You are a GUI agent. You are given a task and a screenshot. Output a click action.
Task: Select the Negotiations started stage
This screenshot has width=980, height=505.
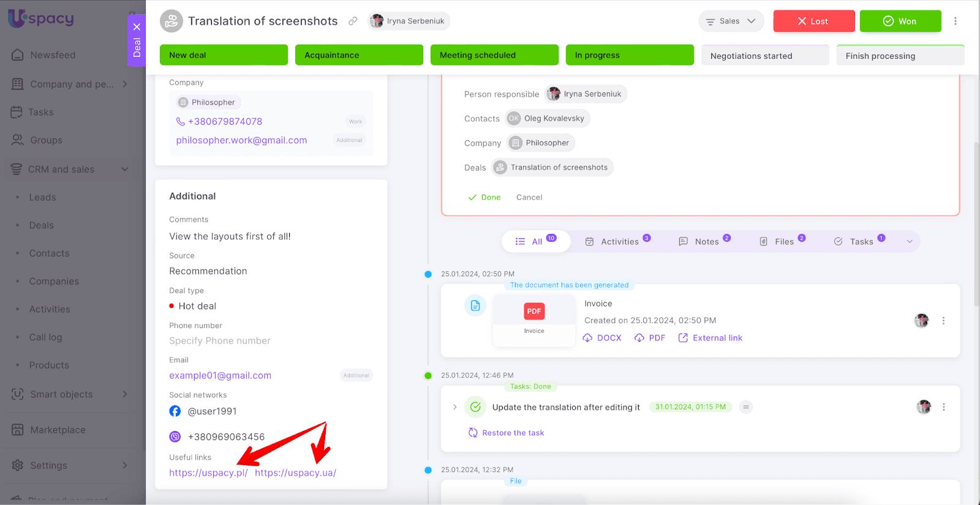coord(764,56)
